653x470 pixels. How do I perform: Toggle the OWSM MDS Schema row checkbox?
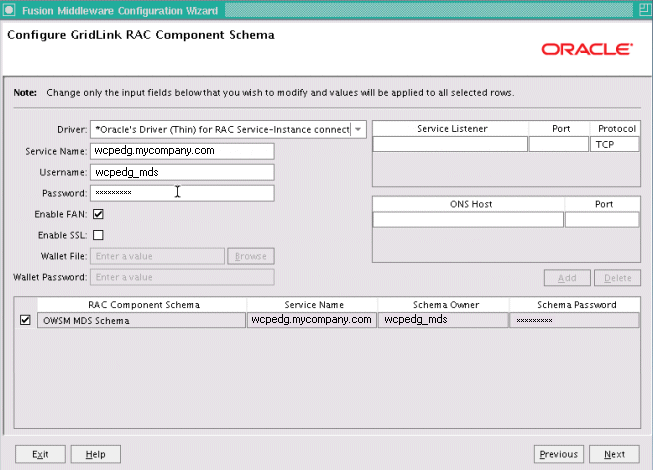(x=25, y=320)
